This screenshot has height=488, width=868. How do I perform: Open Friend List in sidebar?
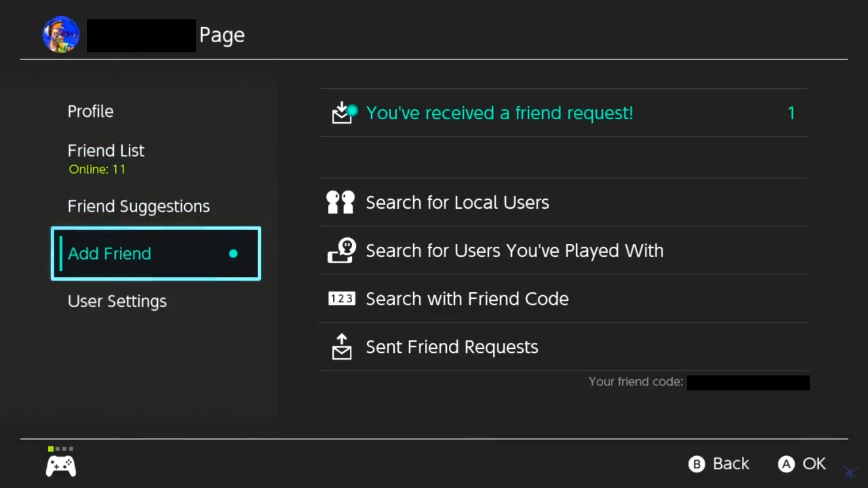106,151
